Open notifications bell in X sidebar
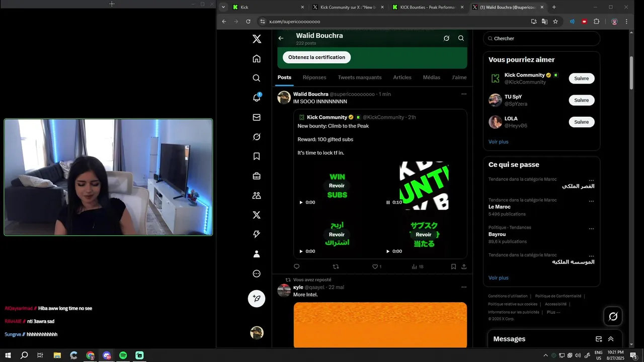Image resolution: width=644 pixels, height=362 pixels. coord(257,98)
